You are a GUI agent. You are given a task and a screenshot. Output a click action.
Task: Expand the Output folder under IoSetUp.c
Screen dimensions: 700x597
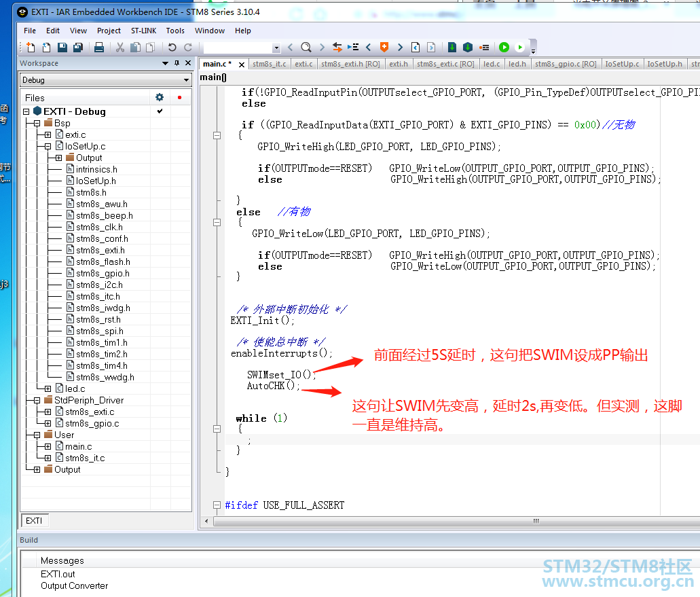[58, 158]
